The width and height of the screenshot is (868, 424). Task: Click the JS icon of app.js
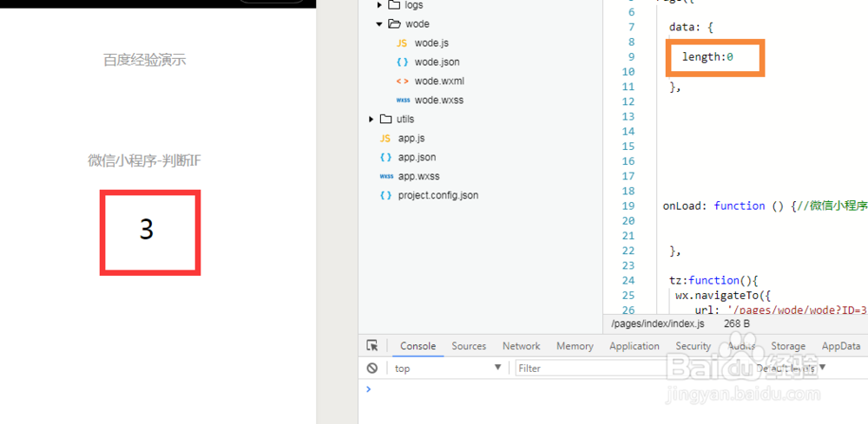point(385,138)
